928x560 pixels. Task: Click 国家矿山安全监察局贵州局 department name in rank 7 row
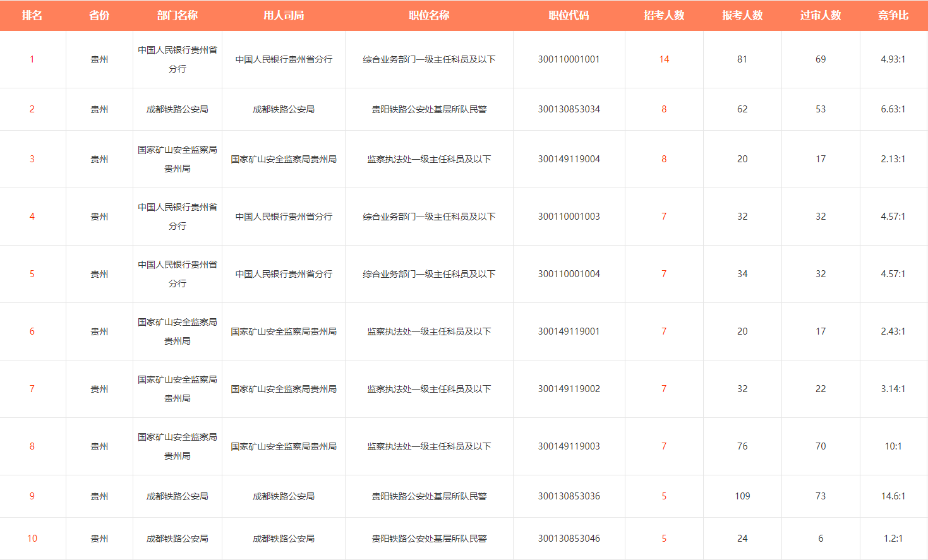pyautogui.click(x=178, y=389)
